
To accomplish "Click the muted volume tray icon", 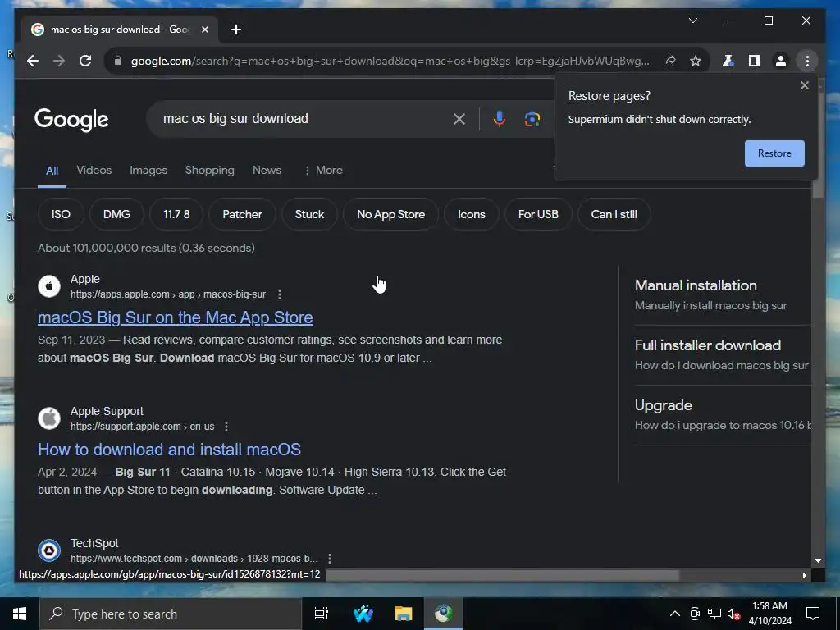I will point(733,614).
